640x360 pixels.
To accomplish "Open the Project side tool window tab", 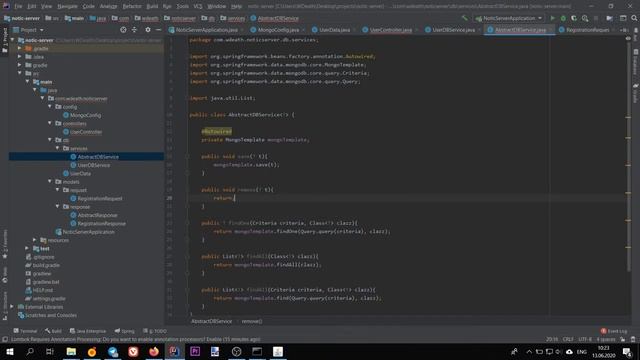I will [x=4, y=40].
